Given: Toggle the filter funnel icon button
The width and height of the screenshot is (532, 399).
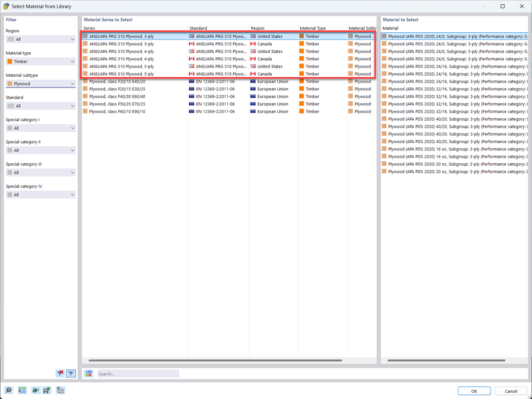Looking at the screenshot, I should pos(71,373).
